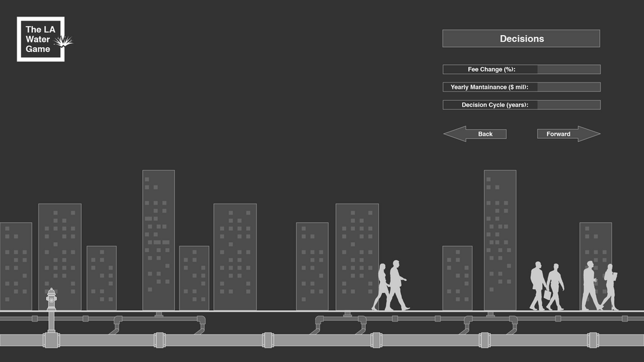
Task: Click the tallest skyscraper on the left side
Action: point(159,239)
